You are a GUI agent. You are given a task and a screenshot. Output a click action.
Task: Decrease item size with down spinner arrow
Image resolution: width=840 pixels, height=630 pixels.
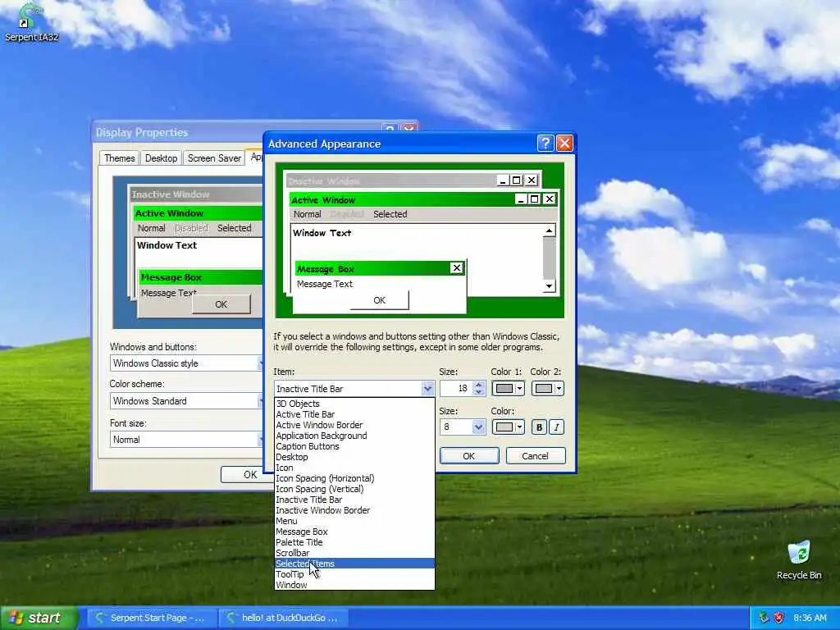tap(479, 392)
